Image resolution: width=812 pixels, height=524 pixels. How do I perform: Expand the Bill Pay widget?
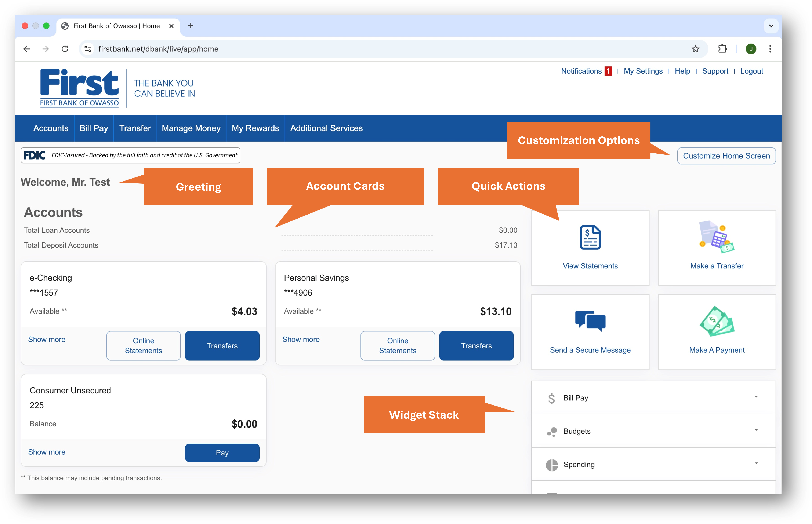(756, 397)
